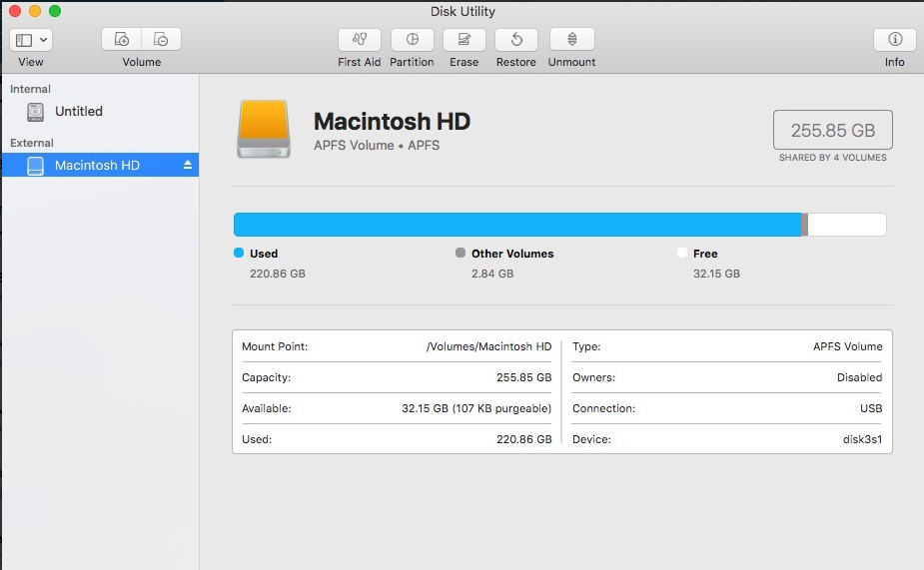The width and height of the screenshot is (924, 570).
Task: Click the /Volumes/Macintosh HD mount point value
Action: coord(488,346)
